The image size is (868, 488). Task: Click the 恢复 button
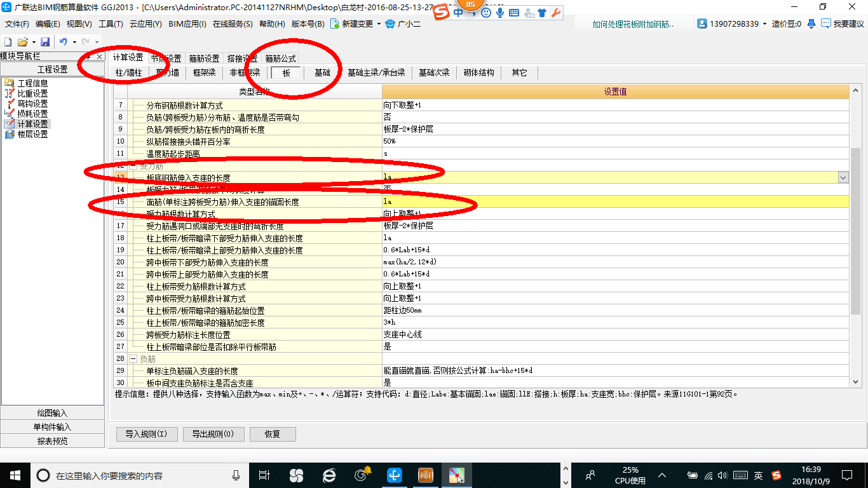click(x=273, y=434)
